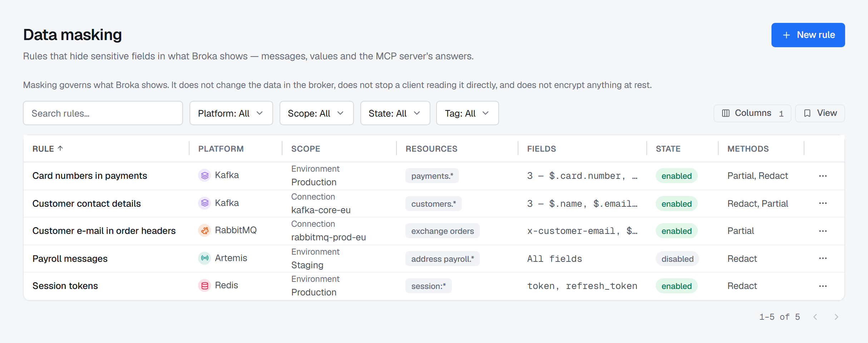Click the session:* resource chip
The image size is (868, 343).
tap(429, 286)
